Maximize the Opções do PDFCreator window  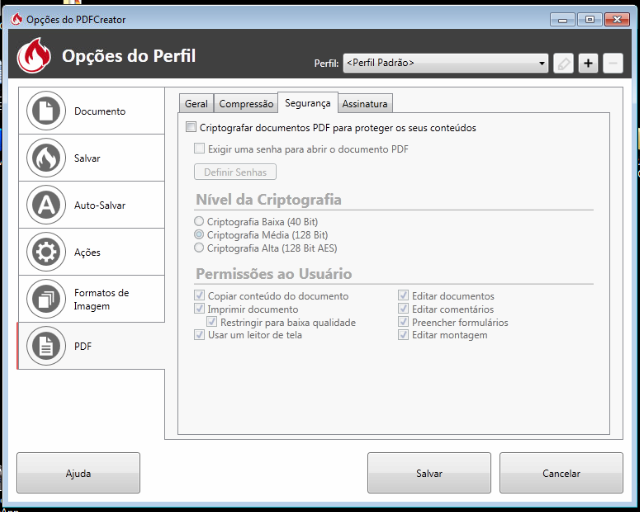[589, 20]
